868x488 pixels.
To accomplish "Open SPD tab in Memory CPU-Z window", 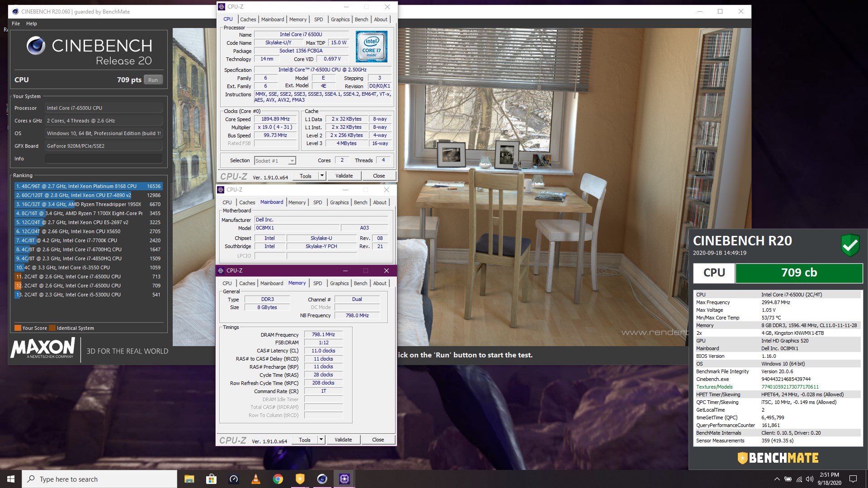I will (x=318, y=283).
